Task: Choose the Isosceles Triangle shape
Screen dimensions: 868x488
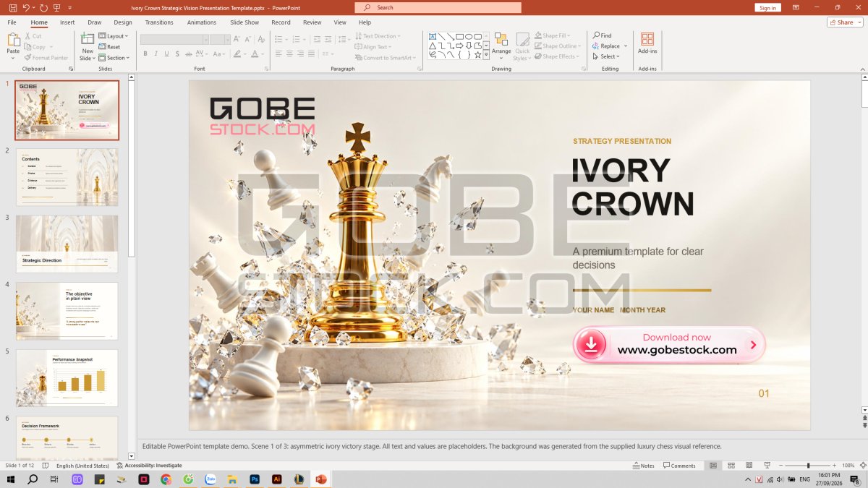Action: 433,46
